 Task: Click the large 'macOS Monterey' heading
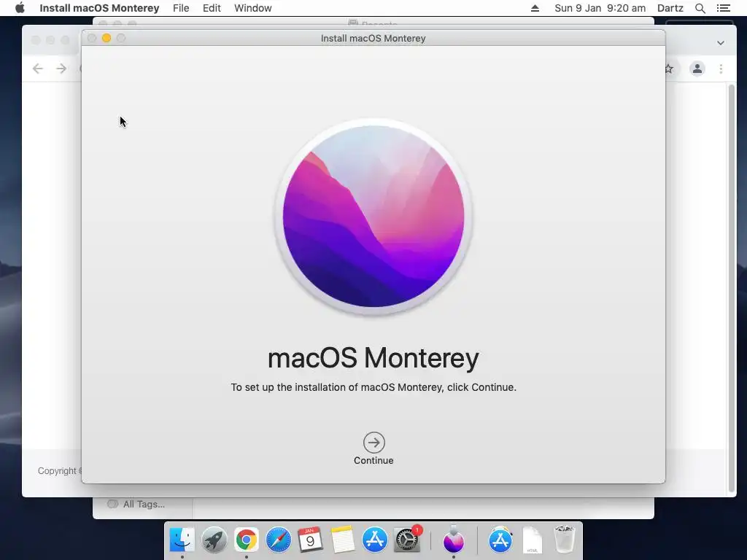click(x=373, y=358)
